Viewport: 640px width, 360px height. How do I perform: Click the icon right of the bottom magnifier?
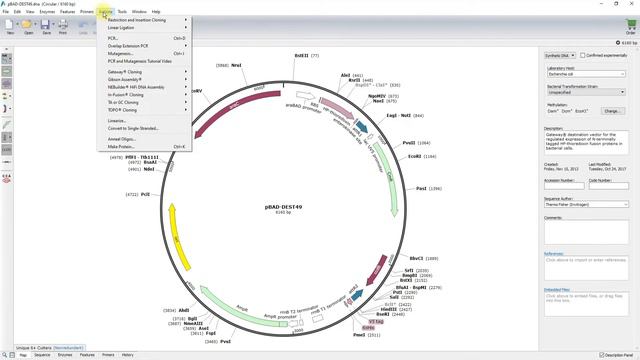coord(12,355)
